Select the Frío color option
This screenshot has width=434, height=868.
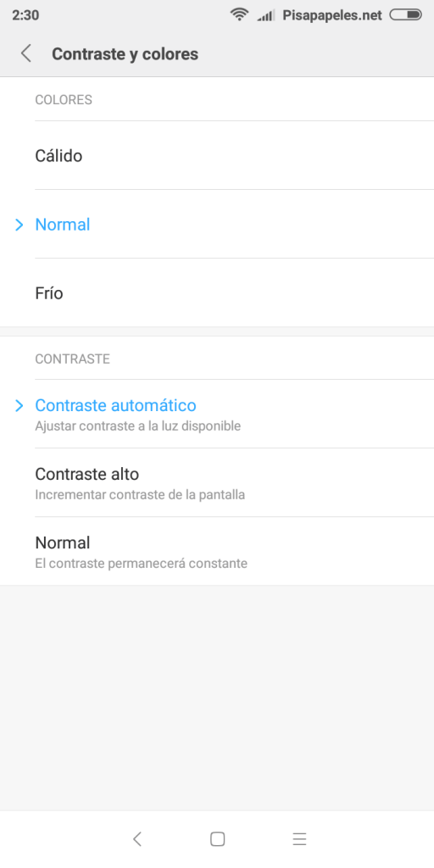coord(217,292)
